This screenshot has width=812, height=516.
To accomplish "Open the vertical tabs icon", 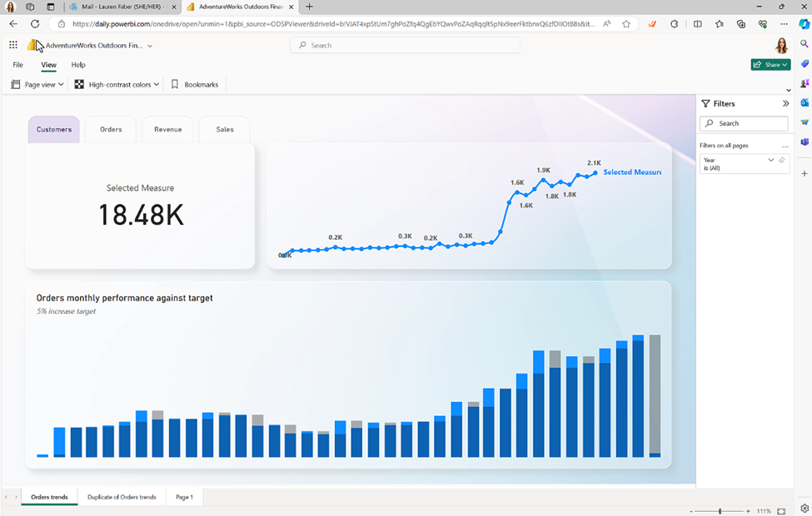I will [50, 7].
